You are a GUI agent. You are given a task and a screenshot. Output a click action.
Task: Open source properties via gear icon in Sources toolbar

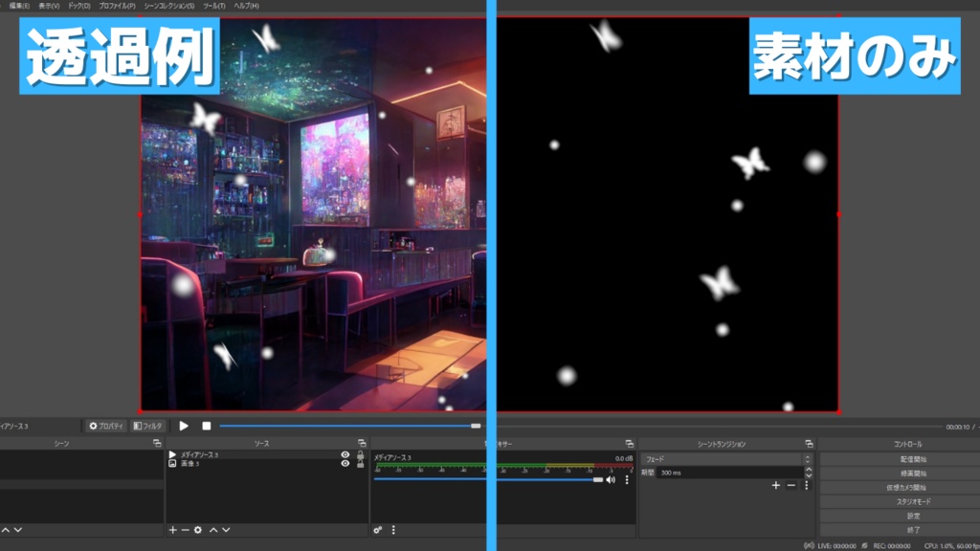pyautogui.click(x=198, y=530)
